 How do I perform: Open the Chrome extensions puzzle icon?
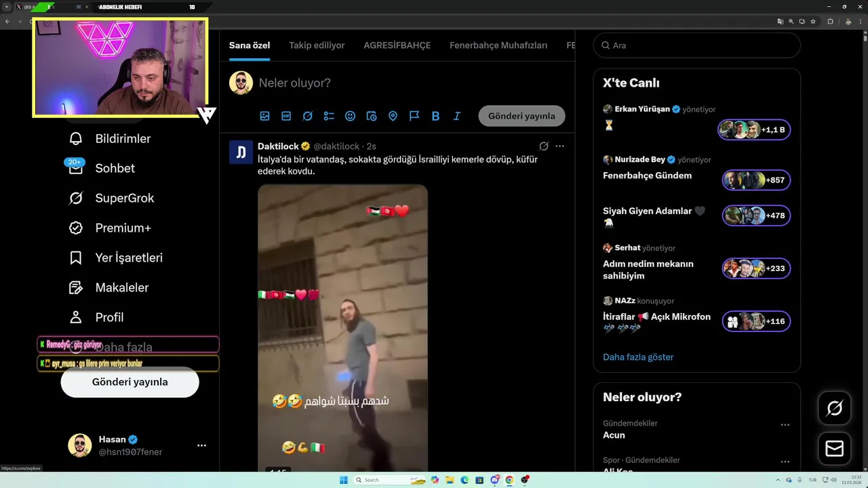tap(830, 22)
